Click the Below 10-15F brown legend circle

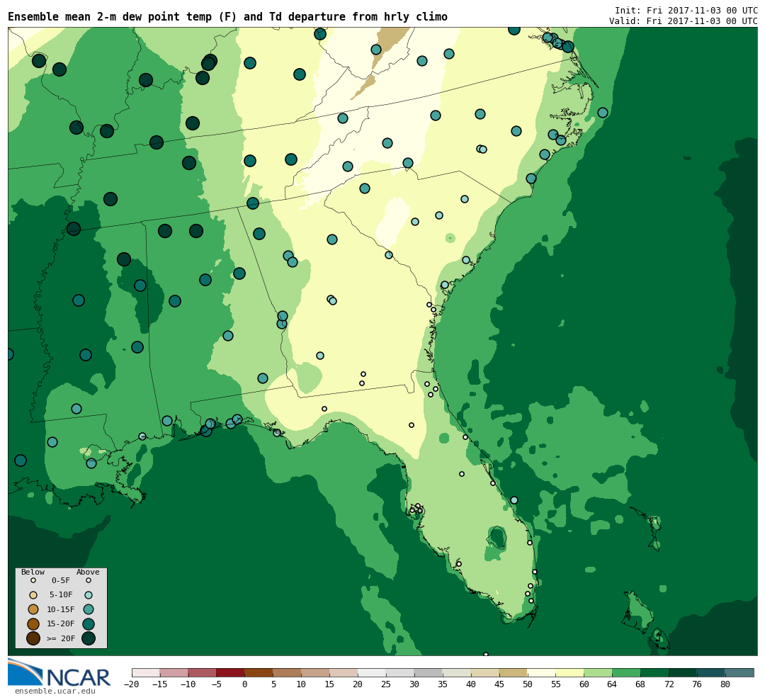(33, 609)
